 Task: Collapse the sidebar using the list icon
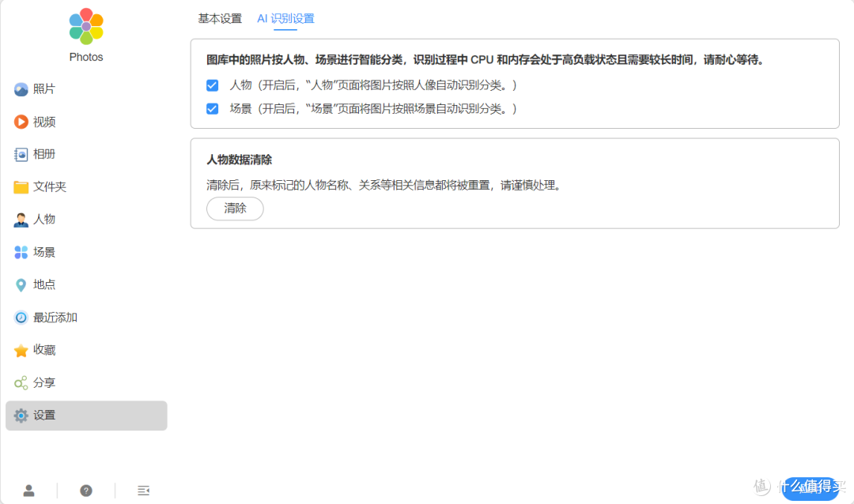143,491
